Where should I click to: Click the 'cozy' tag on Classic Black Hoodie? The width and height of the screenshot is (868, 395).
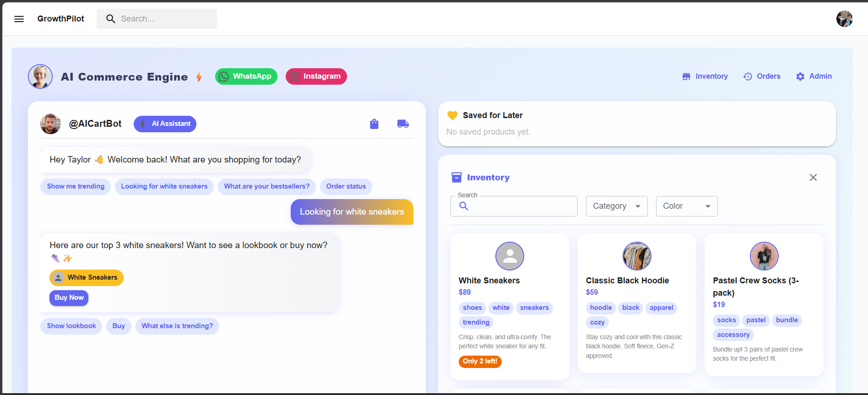597,323
